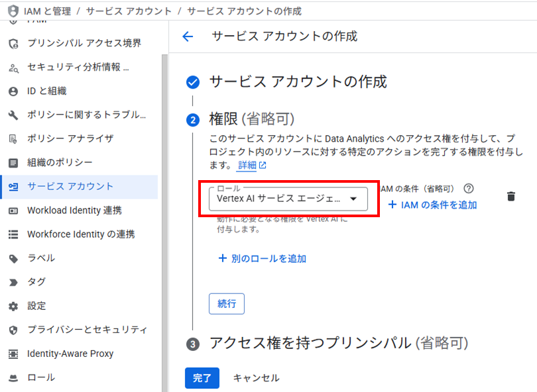Click the shield icon for プライバシーとセキュリティ
The height and width of the screenshot is (392, 537).
(x=13, y=330)
